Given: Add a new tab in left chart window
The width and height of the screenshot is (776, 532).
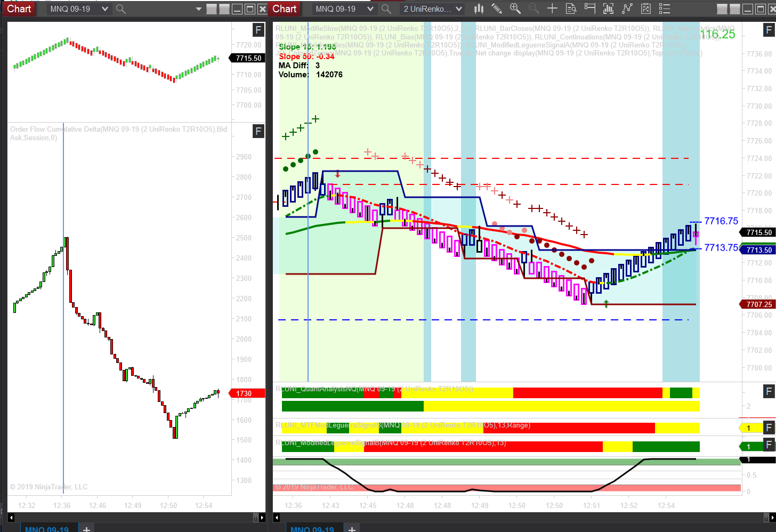Looking at the screenshot, I should [x=86, y=528].
